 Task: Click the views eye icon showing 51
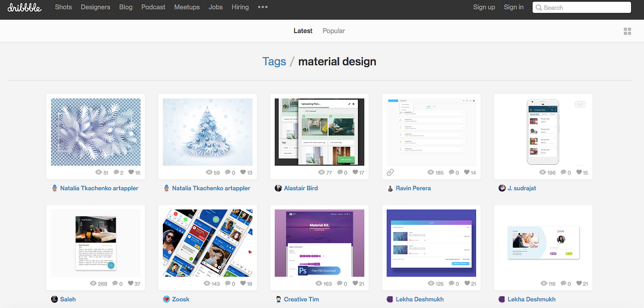point(98,173)
